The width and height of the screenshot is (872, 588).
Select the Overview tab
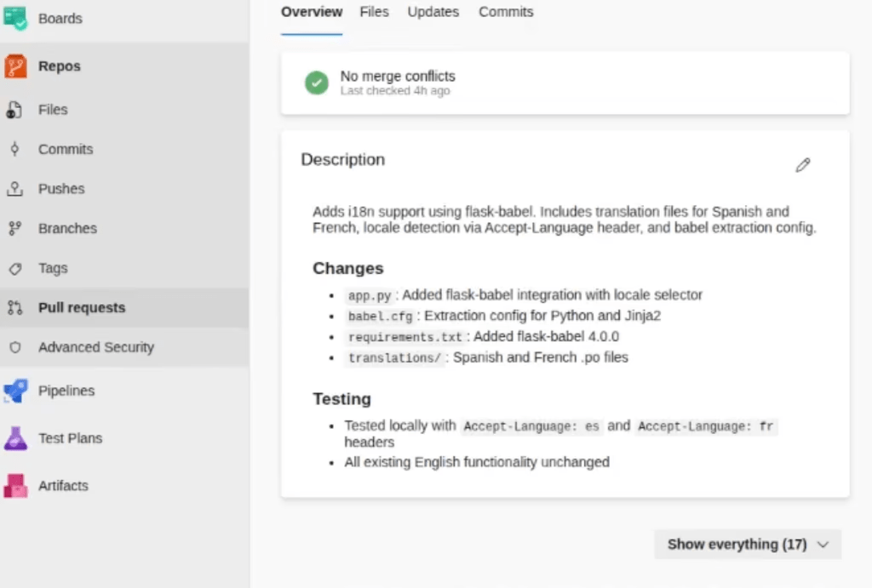click(312, 12)
